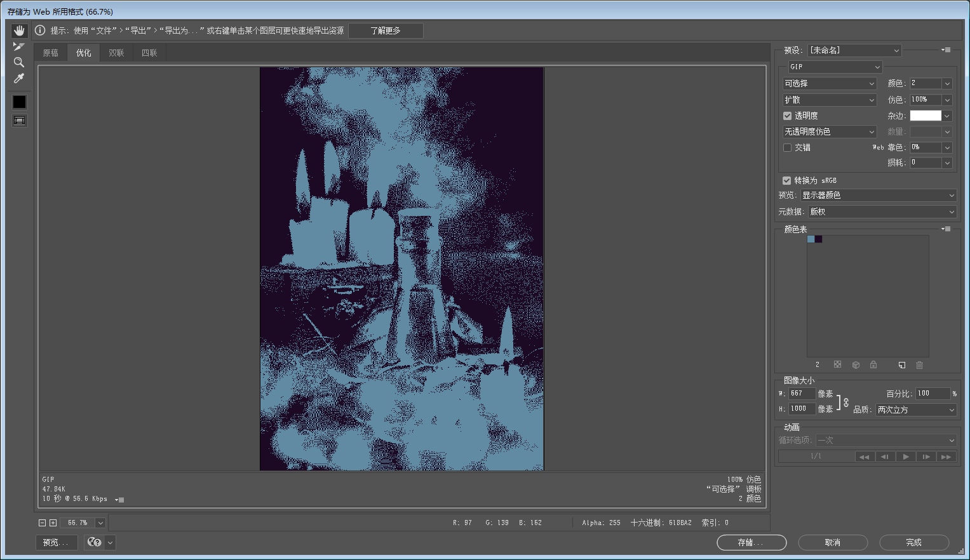Expand the 扩散 dither method dropdown
970x560 pixels.
[x=830, y=100]
